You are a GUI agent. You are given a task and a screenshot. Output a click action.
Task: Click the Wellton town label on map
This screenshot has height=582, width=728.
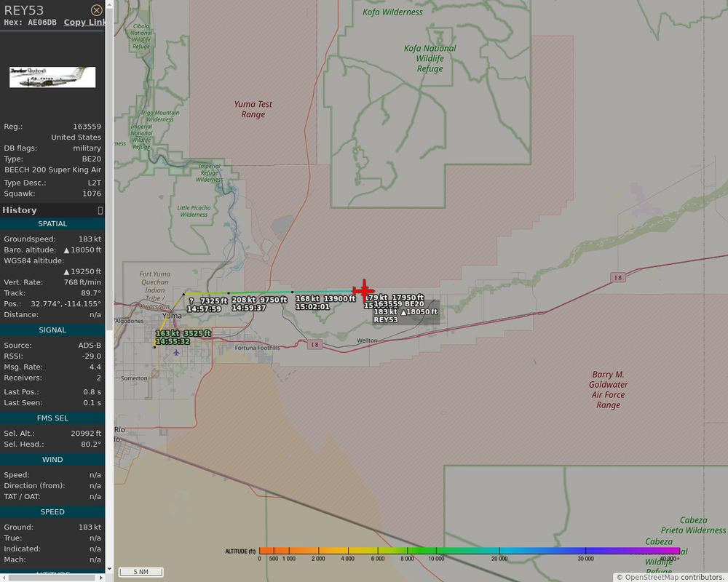[x=367, y=340]
